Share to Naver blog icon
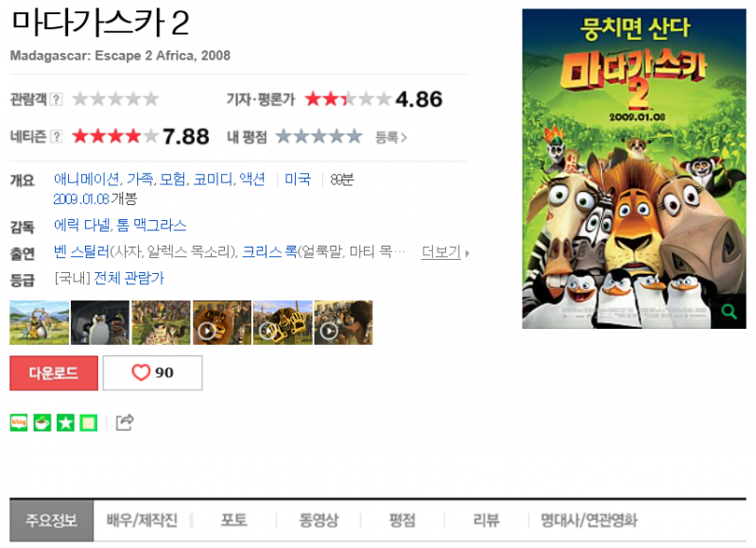Image resolution: width=756 pixels, height=548 pixels. pyautogui.click(x=19, y=422)
